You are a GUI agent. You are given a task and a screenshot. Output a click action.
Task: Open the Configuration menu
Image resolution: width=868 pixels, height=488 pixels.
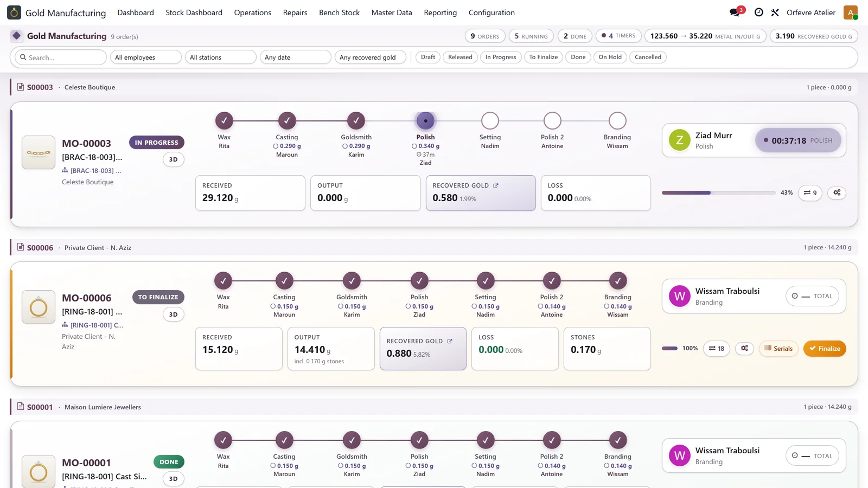click(492, 12)
